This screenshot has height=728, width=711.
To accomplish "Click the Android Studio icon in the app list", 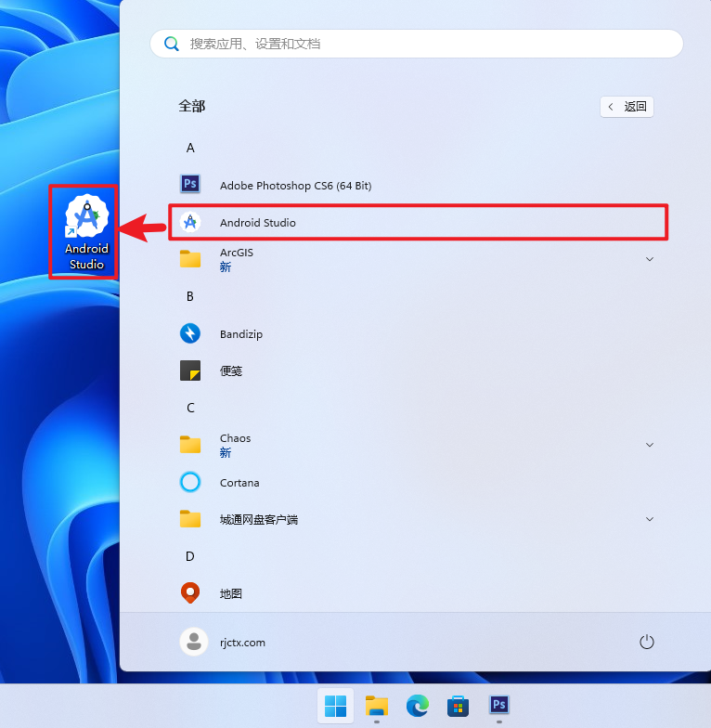I will [x=190, y=223].
